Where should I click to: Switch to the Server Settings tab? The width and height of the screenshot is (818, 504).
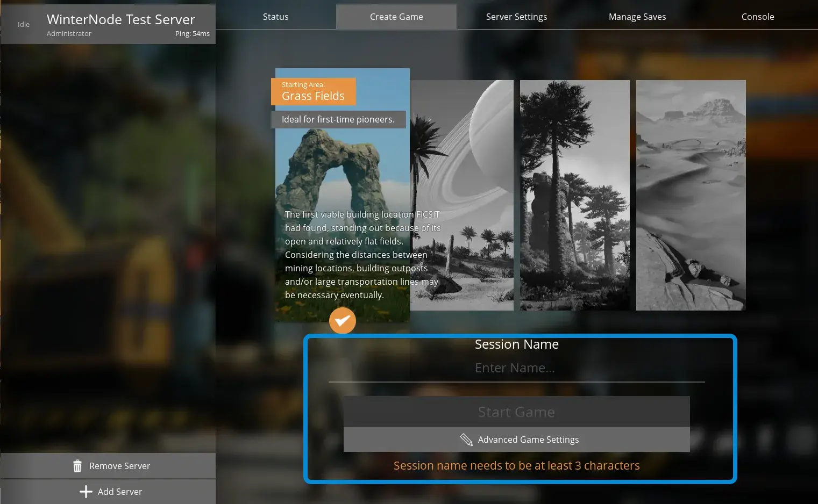(x=516, y=16)
